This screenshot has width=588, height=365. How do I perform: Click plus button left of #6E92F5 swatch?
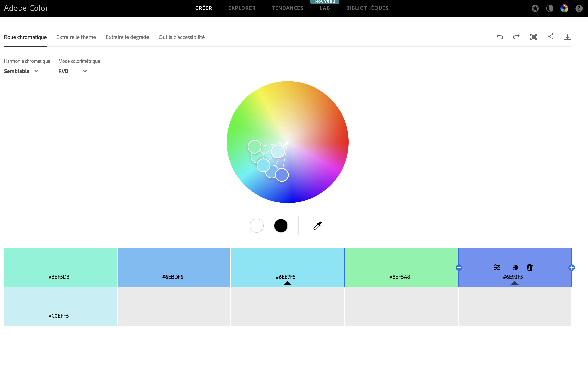tap(459, 268)
